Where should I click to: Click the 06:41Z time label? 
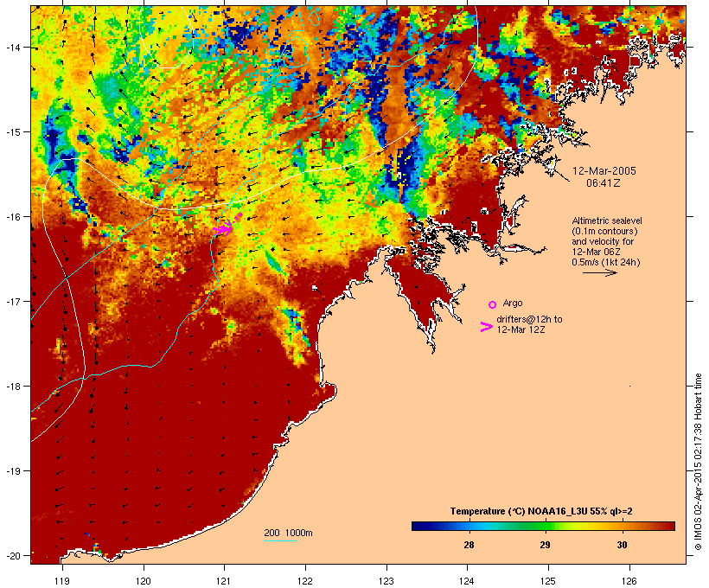click(x=604, y=183)
